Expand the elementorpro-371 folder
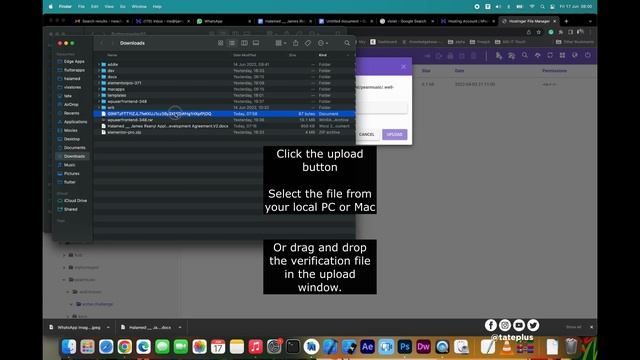 99,83
